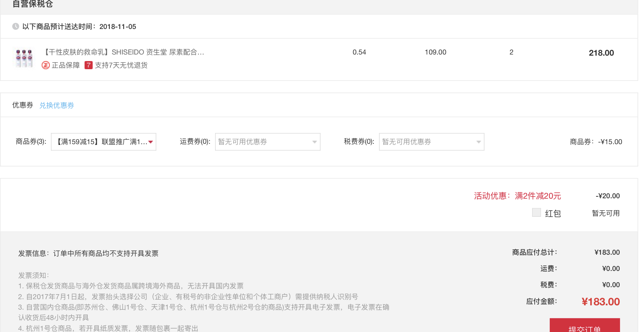
Task: Click the 商品应付总计 label
Action: point(535,252)
